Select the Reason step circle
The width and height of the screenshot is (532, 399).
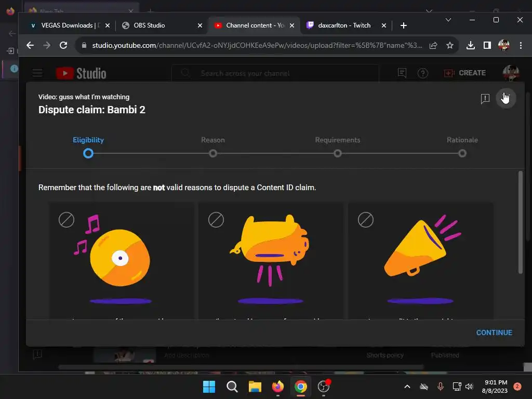213,154
